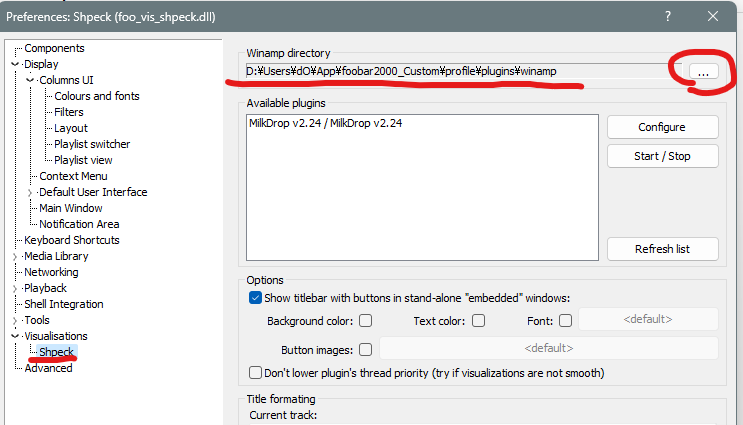This screenshot has height=425, width=743.
Task: Expand the Media Library node
Action: [15, 256]
